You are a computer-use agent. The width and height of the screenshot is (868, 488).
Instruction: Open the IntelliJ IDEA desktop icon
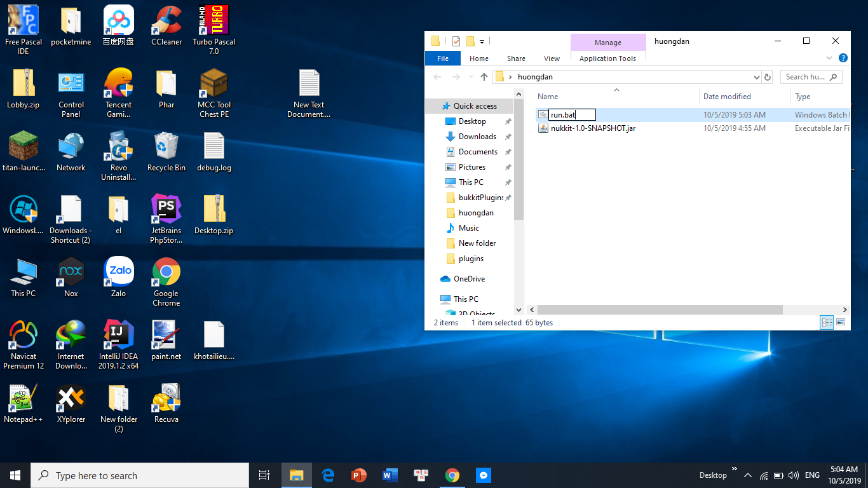[118, 335]
